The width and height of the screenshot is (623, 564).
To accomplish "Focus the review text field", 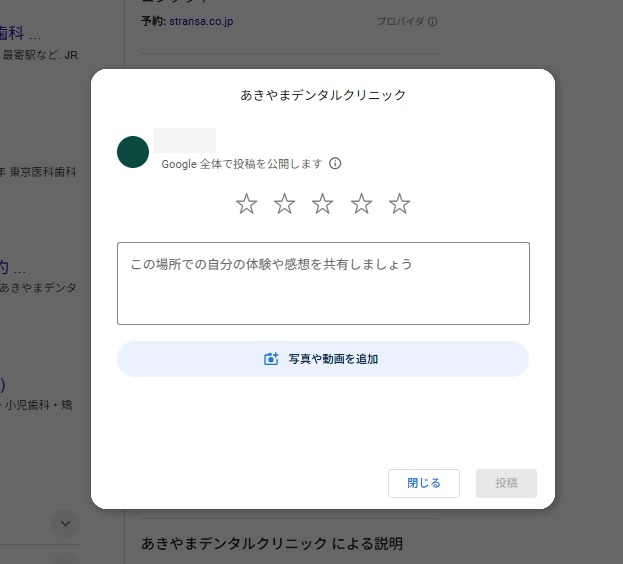I will coord(322,283).
